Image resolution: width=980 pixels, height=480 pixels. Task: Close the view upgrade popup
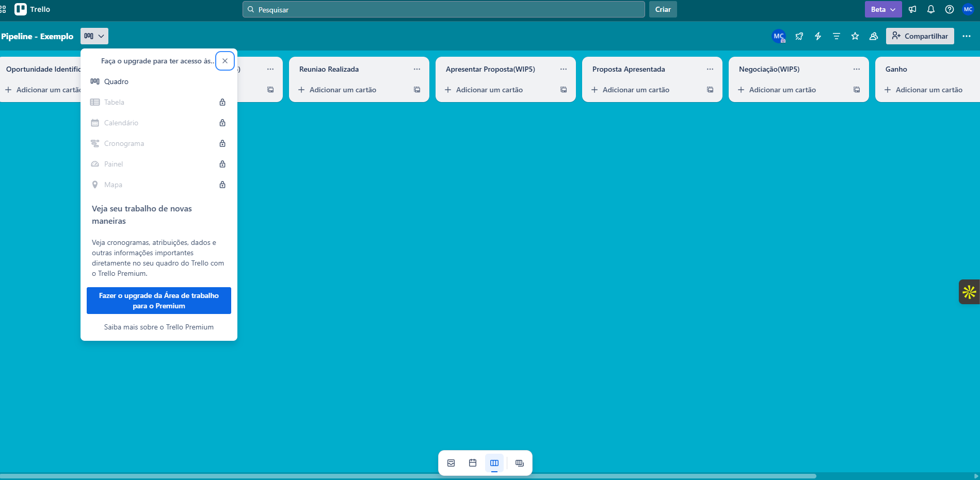tap(225, 61)
